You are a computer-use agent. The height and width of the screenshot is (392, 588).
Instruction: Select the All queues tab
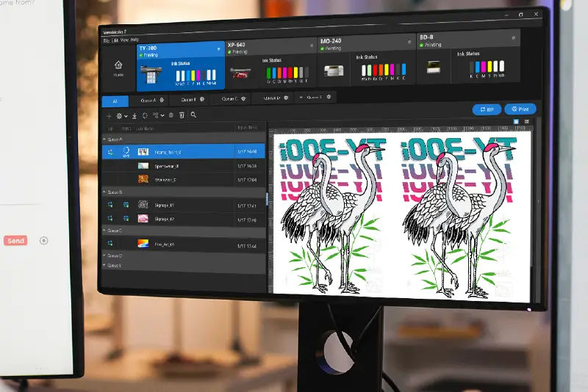115,101
